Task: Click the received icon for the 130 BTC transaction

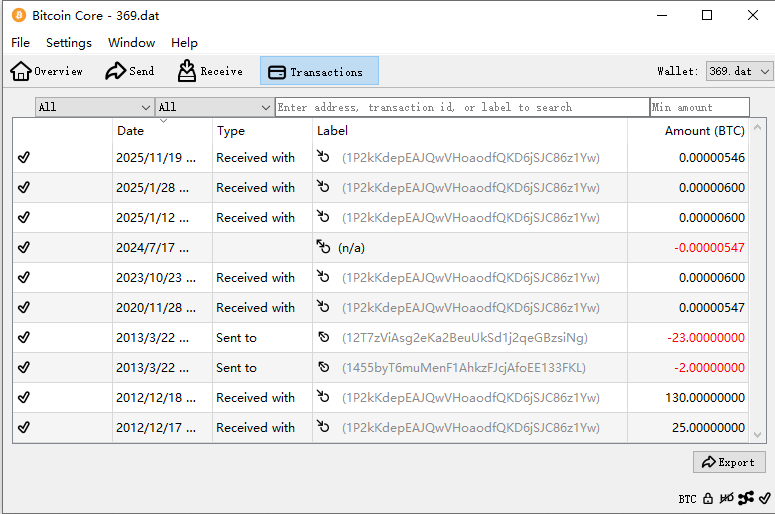Action: [323, 397]
